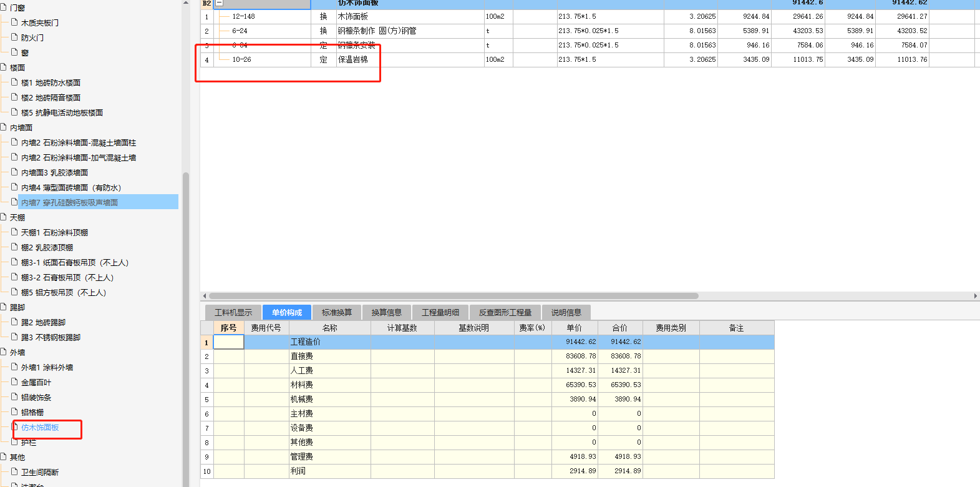Open the 外墙 category
Screen dimensions: 980x487
tap(17, 353)
